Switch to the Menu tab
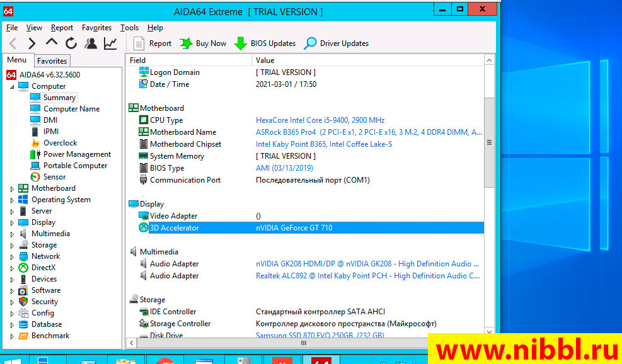Viewport: 622px width, 364px height. click(x=16, y=60)
